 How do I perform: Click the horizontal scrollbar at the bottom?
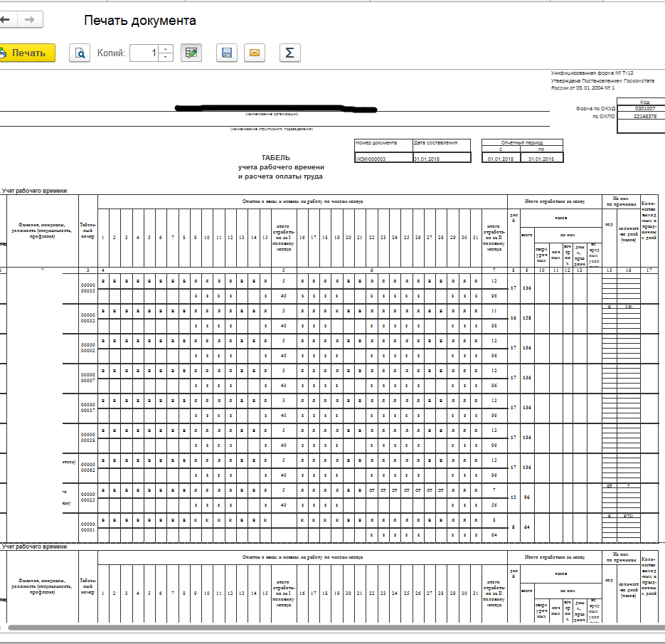[335, 628]
